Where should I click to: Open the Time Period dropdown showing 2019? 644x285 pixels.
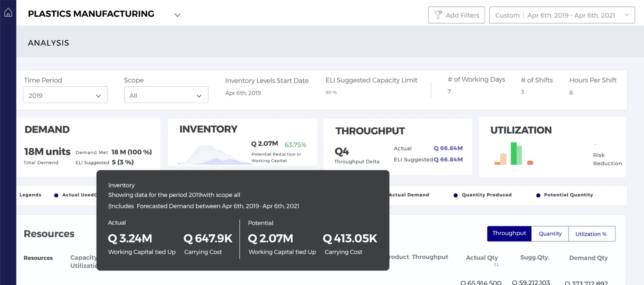pos(65,95)
